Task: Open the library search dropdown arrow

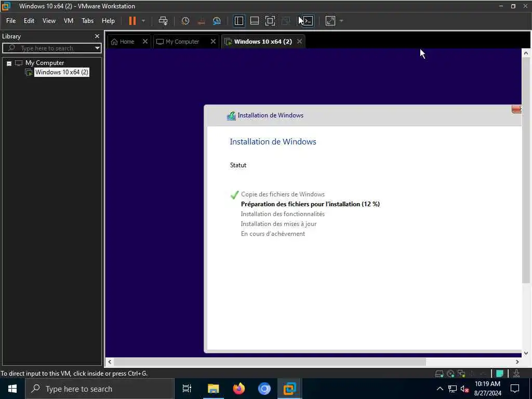Action: tap(97, 48)
